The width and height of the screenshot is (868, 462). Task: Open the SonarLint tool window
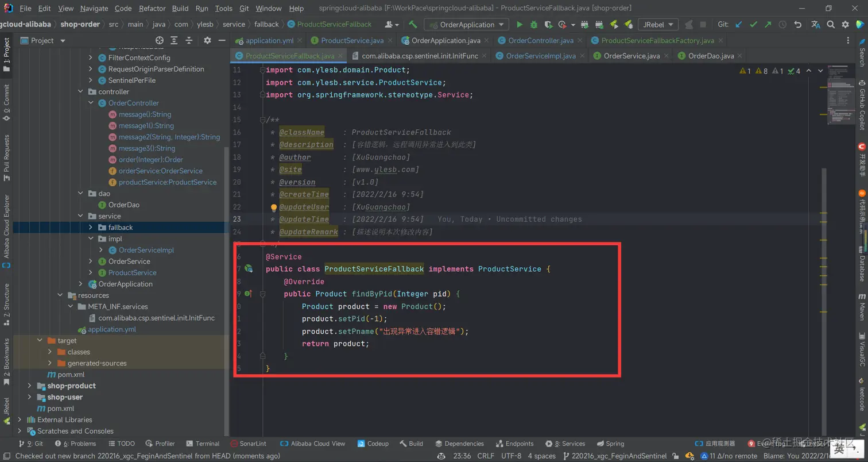[248, 444]
